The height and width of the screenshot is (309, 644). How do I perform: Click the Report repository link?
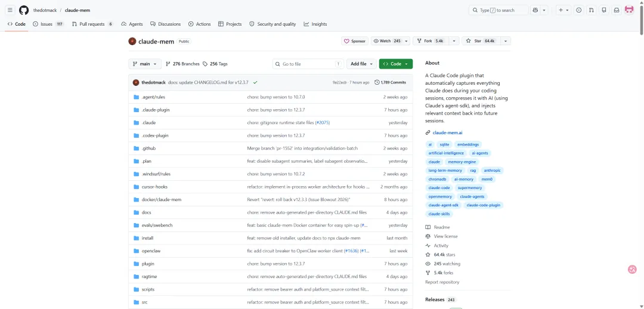pyautogui.click(x=442, y=282)
